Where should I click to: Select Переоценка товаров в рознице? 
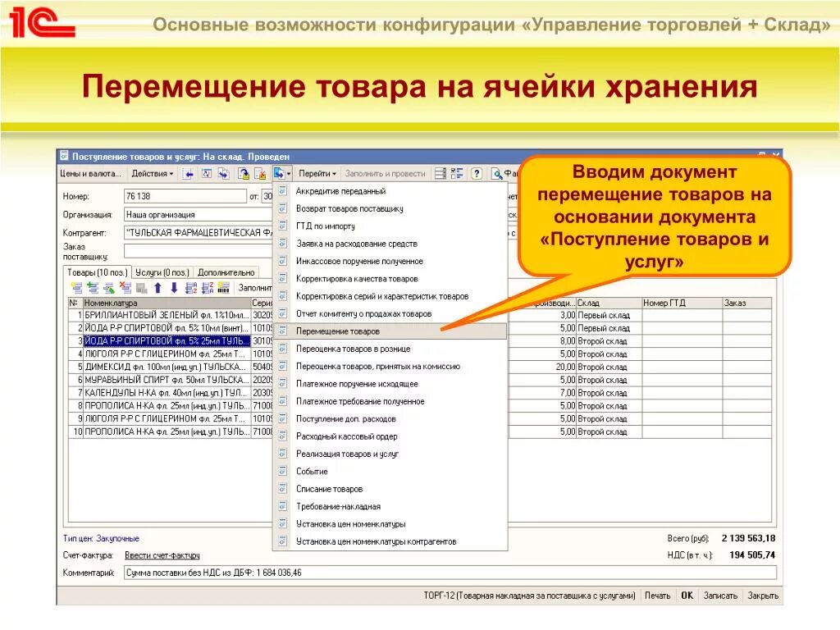(x=390, y=349)
